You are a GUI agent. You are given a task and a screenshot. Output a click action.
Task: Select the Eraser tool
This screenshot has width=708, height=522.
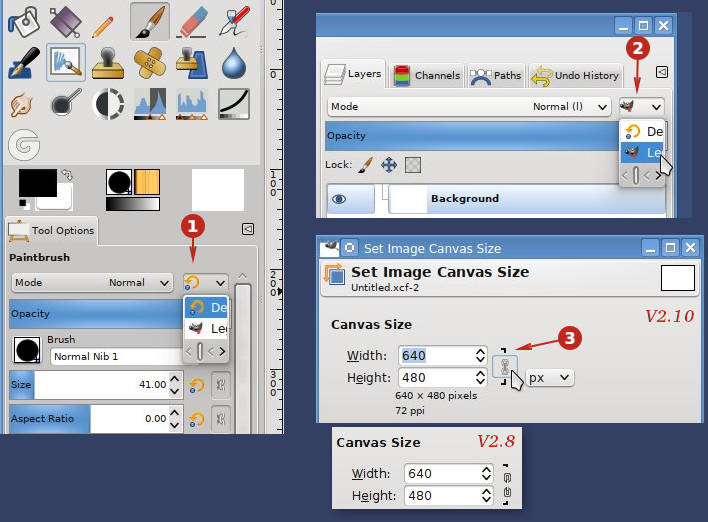click(x=192, y=21)
